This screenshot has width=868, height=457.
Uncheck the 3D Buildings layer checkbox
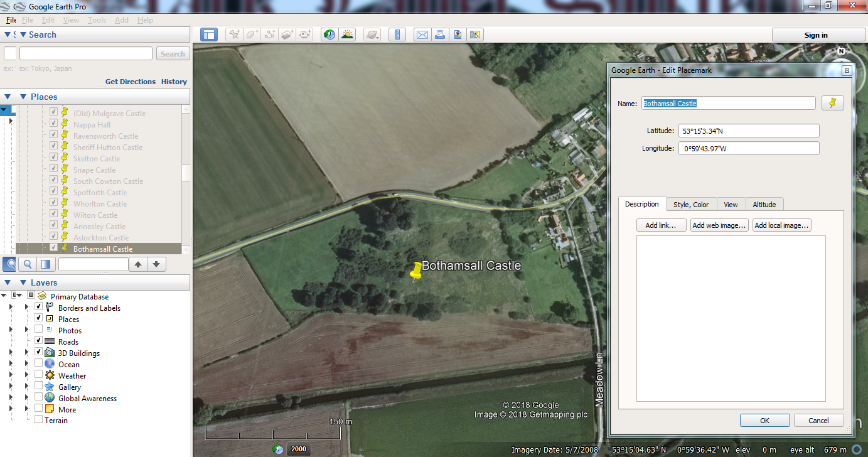tap(39, 353)
